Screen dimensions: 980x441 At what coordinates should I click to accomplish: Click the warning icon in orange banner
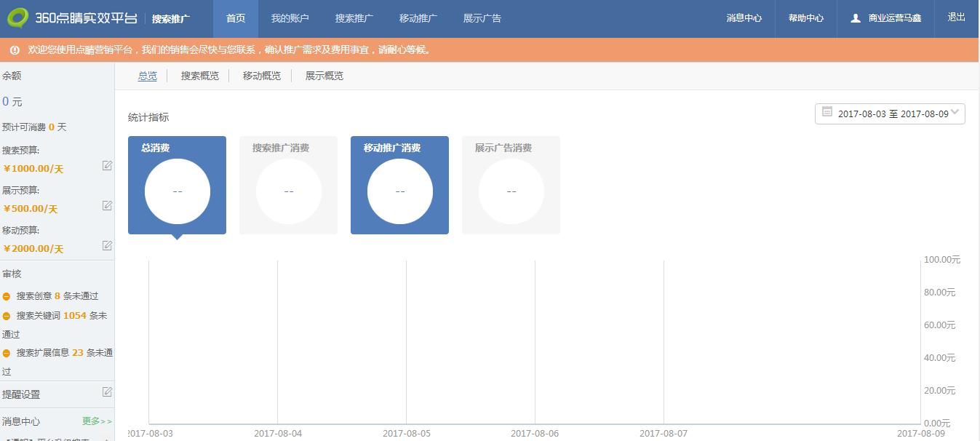point(15,50)
